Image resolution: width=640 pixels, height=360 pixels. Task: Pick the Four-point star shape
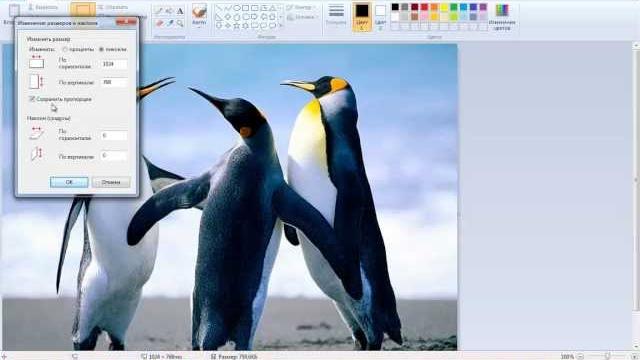click(x=228, y=25)
